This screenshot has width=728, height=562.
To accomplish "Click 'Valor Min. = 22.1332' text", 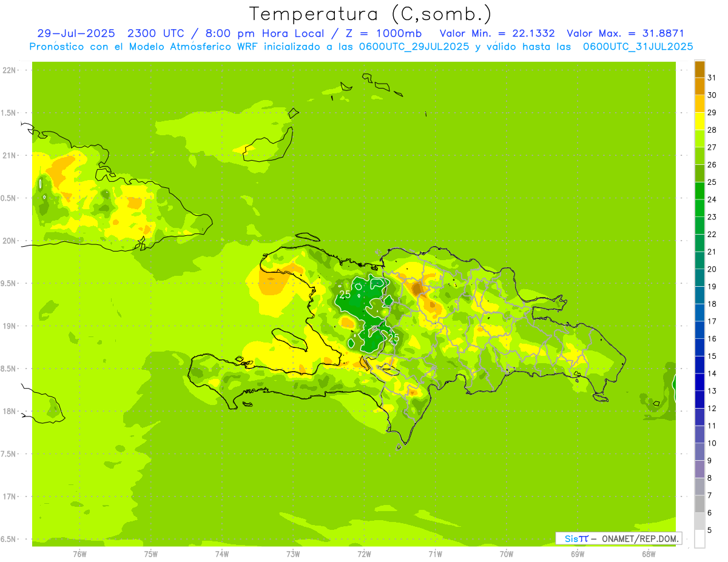I will [x=497, y=33].
